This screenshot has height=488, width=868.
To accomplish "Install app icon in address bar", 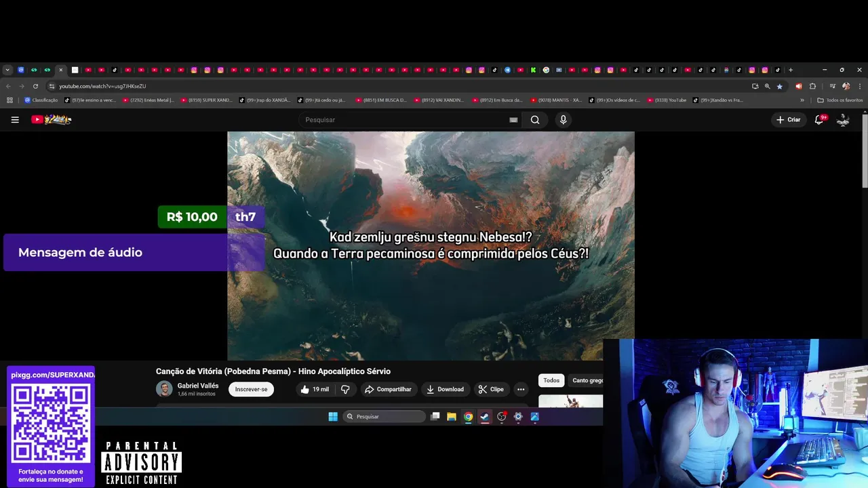I will 755,86.
